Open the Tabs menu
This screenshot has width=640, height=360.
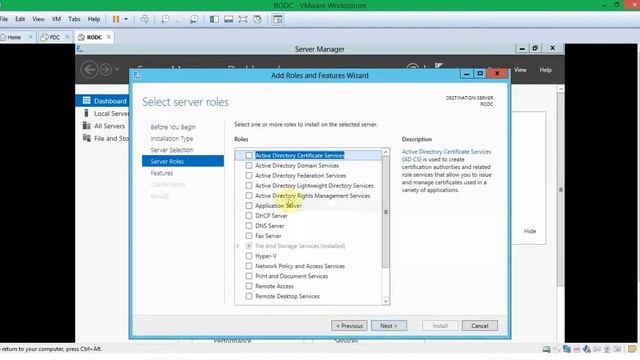(74, 19)
